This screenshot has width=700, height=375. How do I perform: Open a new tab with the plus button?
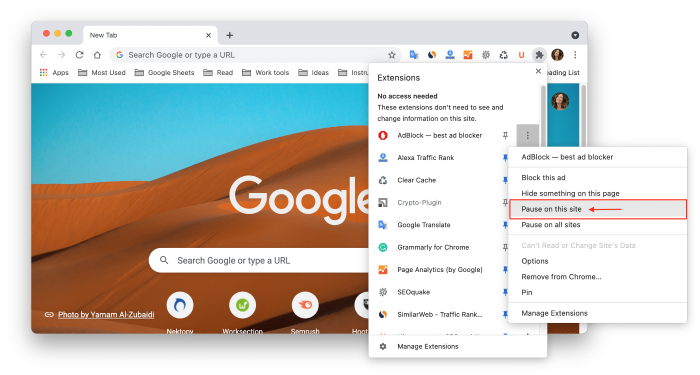(229, 35)
